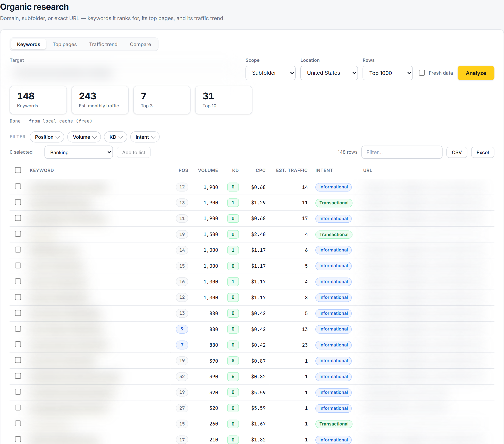Screen dimensions: 504x444
Task: Click the Transactional badge in the $2.40 row
Action: tap(334, 234)
